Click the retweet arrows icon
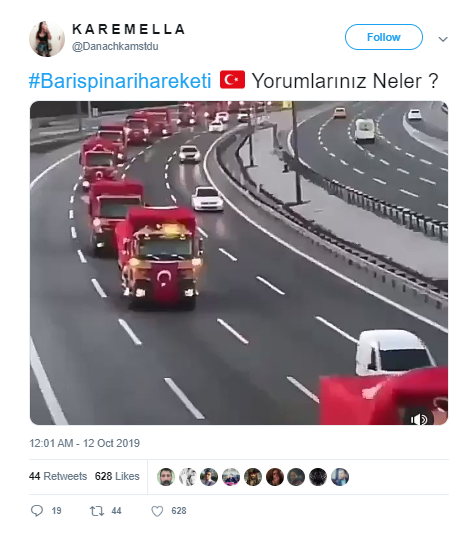The image size is (475, 534). click(x=97, y=511)
